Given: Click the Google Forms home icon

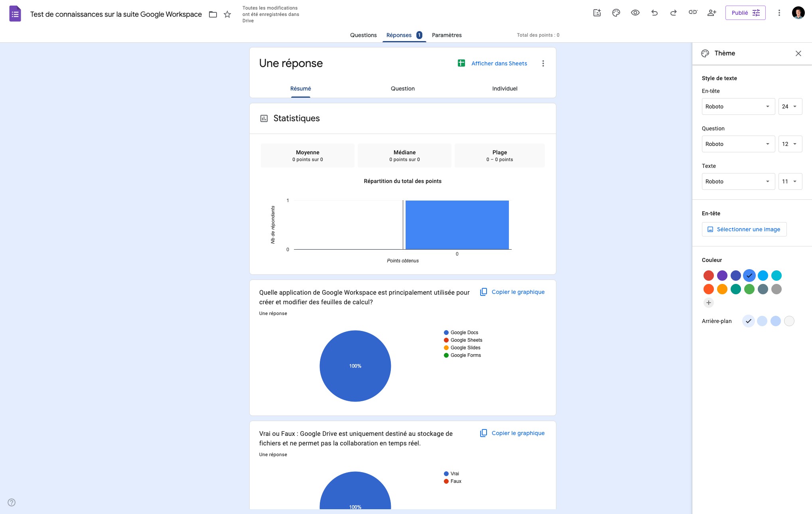Looking at the screenshot, I should (x=15, y=14).
